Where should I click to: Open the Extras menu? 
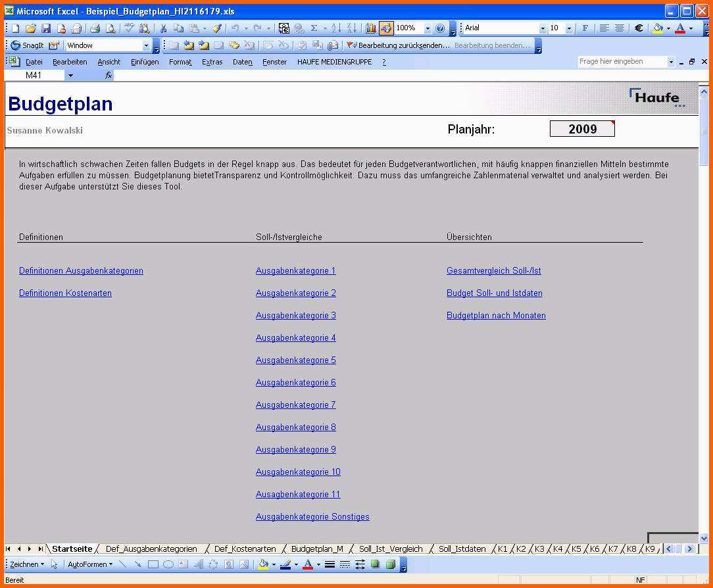[212, 62]
